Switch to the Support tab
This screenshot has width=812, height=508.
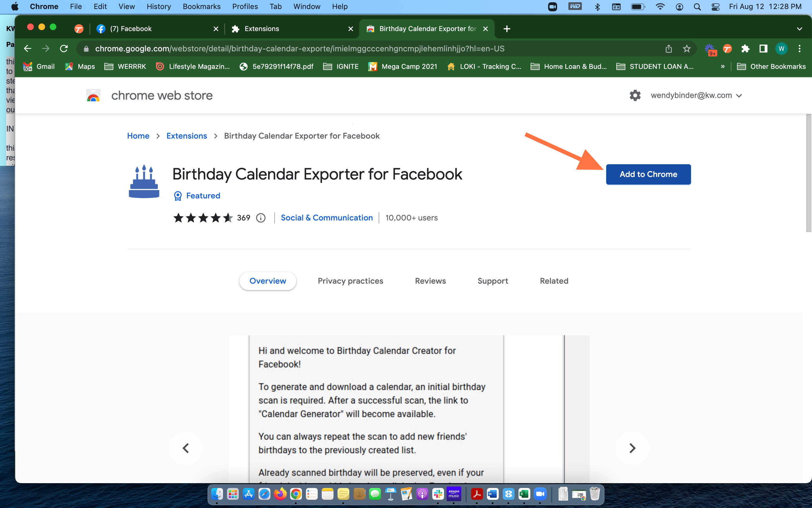point(493,281)
